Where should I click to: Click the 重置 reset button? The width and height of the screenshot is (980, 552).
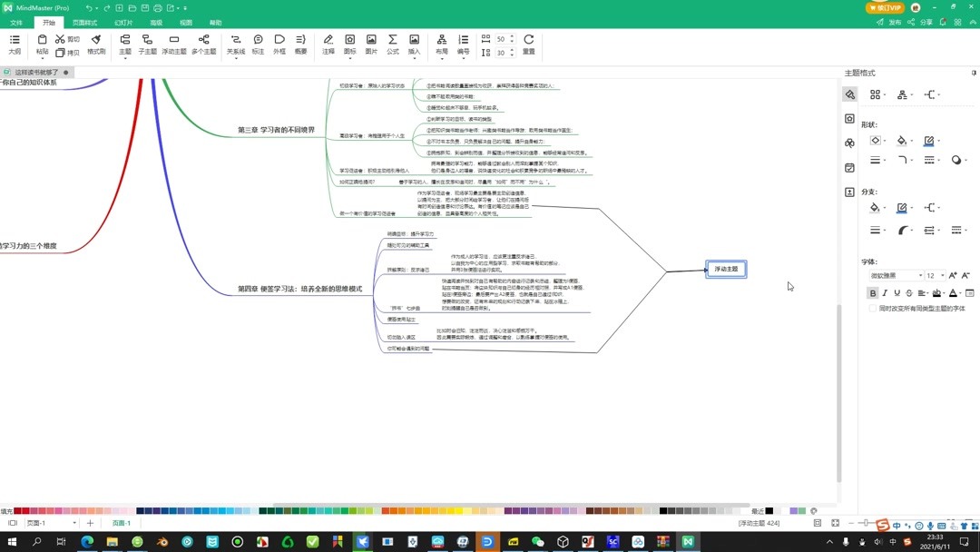(527, 45)
